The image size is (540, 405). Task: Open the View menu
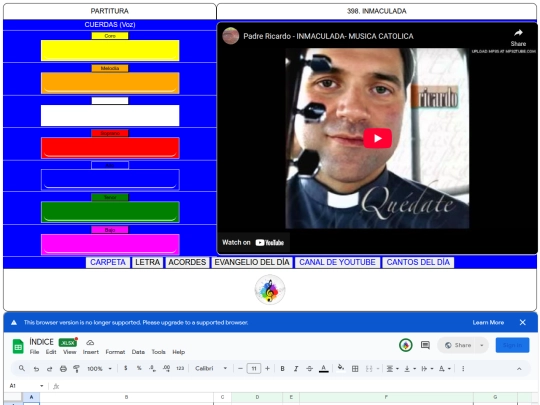pos(70,352)
